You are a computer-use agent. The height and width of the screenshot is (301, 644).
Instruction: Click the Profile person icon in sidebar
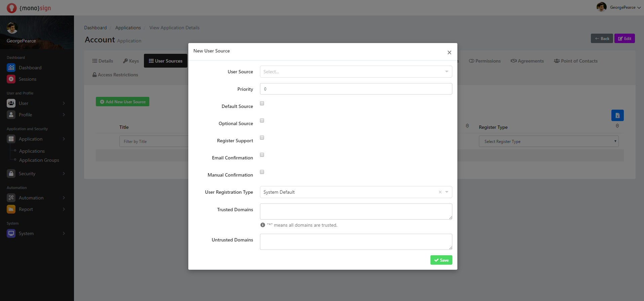11,115
